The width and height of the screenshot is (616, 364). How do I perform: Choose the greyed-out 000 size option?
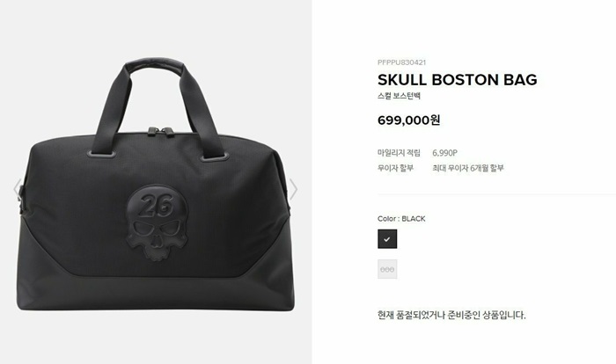tap(387, 269)
